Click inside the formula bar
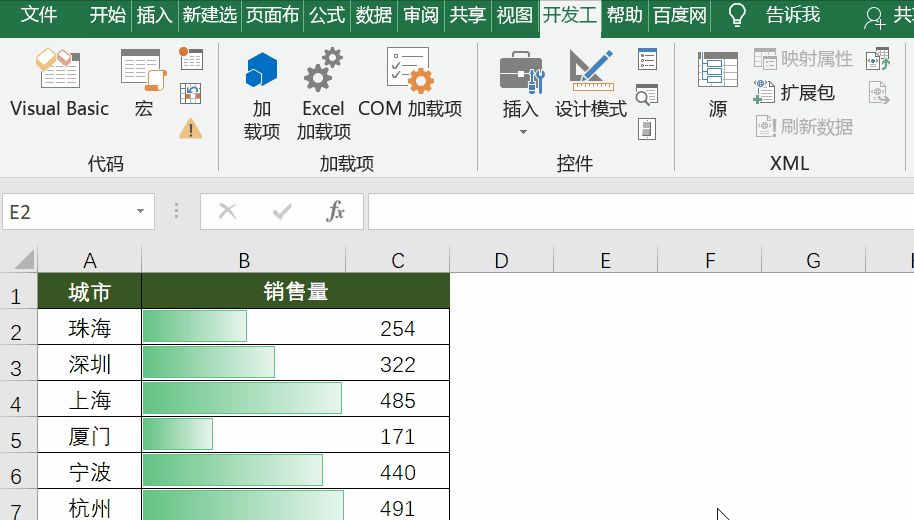This screenshot has width=914, height=520. point(640,212)
